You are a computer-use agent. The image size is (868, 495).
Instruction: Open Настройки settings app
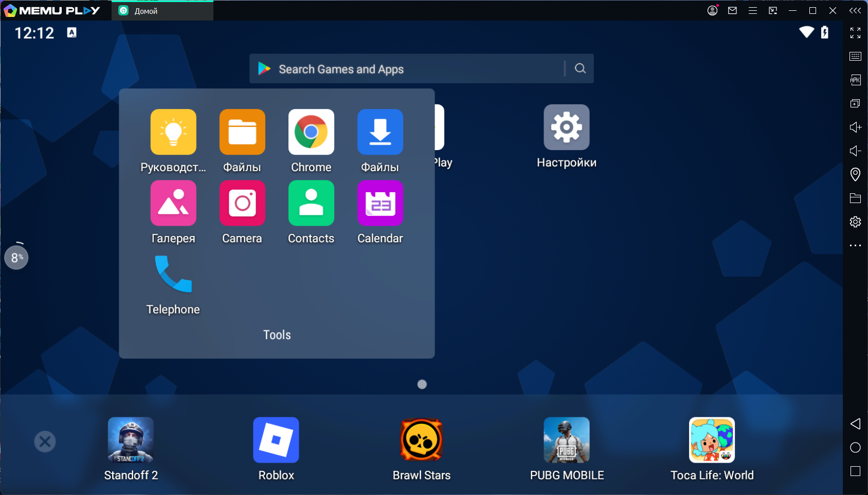tap(566, 127)
